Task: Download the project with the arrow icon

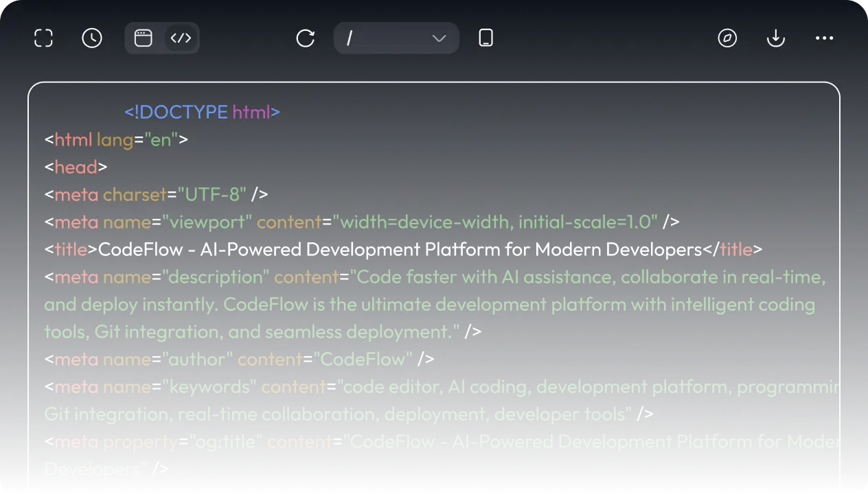Action: click(775, 38)
